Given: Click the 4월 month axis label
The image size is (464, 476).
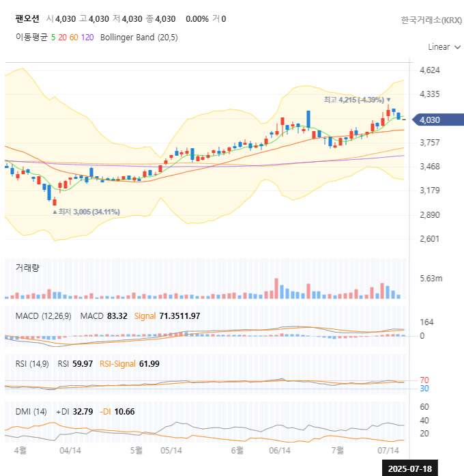Looking at the screenshot, I should (20, 450).
